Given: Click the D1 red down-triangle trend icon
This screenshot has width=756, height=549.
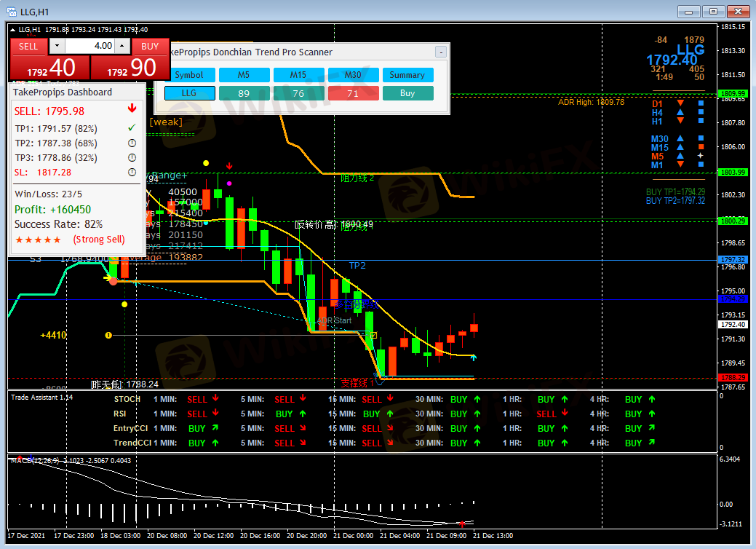Looking at the screenshot, I should [680, 104].
